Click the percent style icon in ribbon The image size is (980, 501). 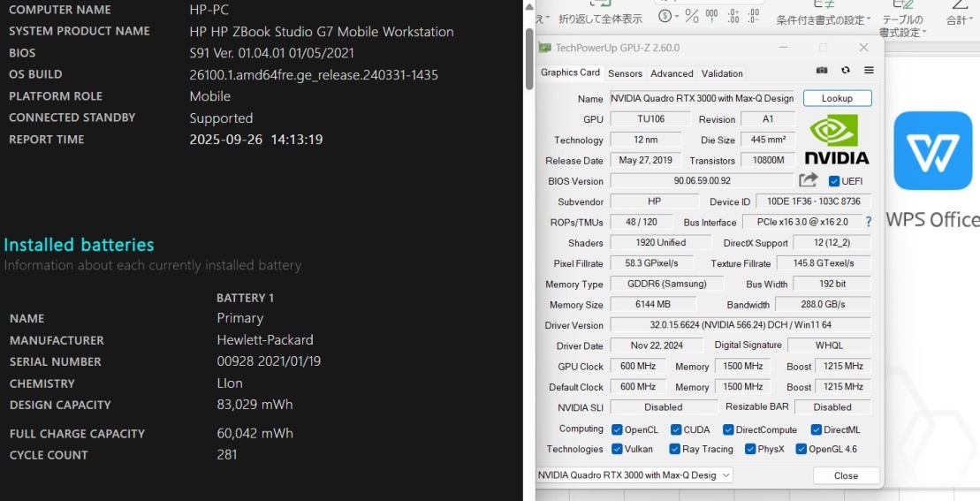pos(691,16)
